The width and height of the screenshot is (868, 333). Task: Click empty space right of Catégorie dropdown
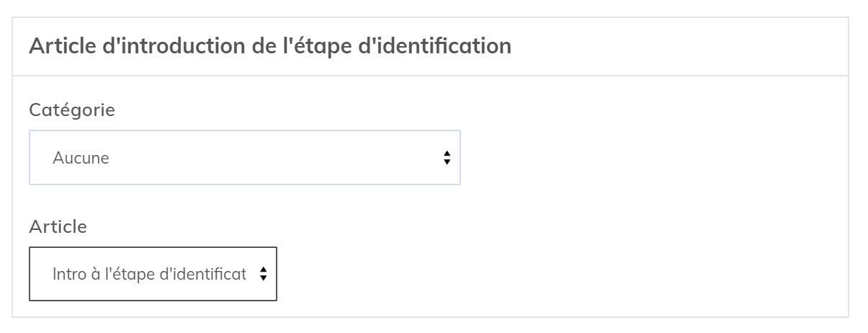(648, 157)
